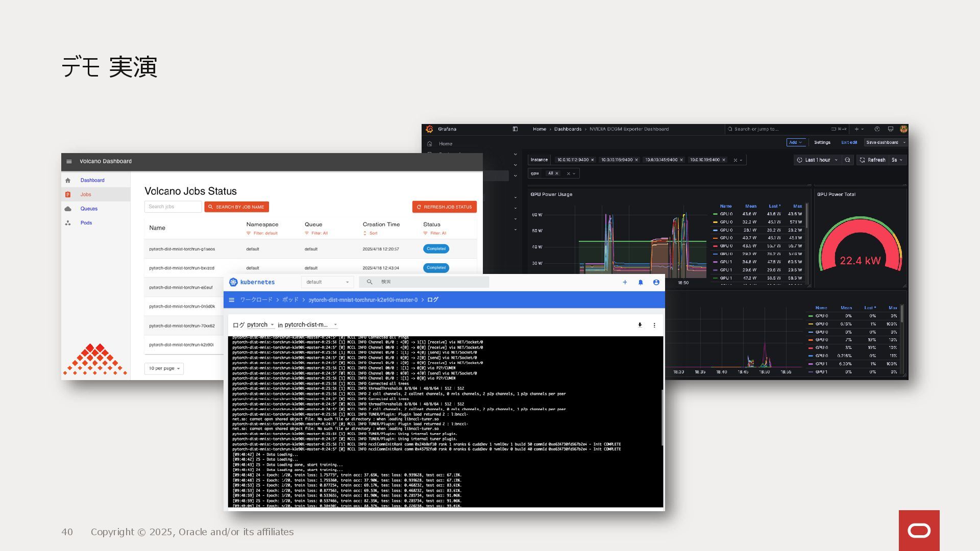Open the Volcano Dashboard hamburger menu
The image size is (980, 551).
69,161
